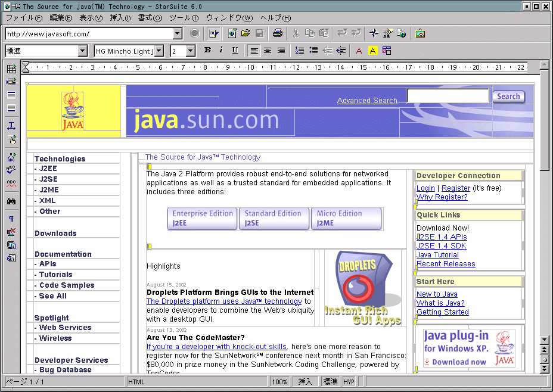
Task: Select Align Right paragraph button
Action: 281,51
